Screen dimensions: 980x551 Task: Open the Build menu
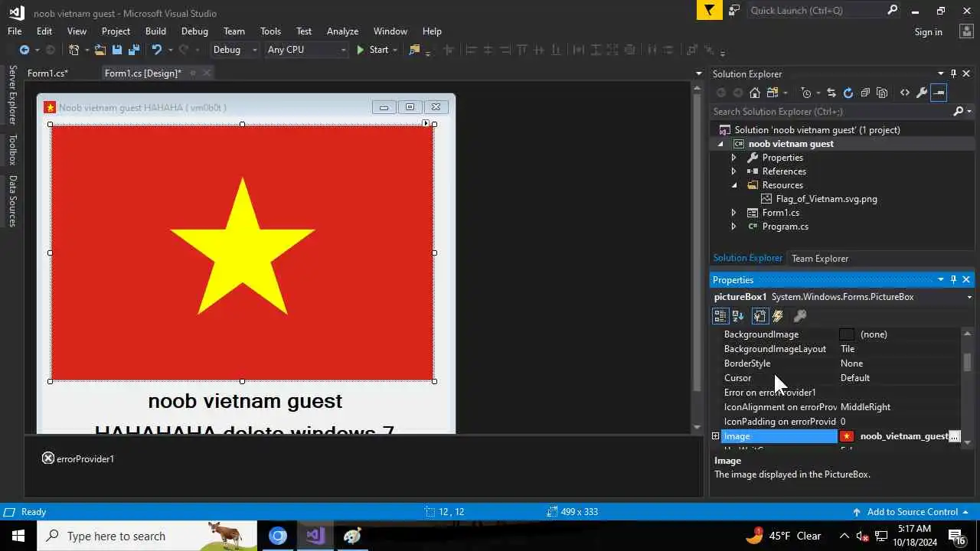point(155,31)
